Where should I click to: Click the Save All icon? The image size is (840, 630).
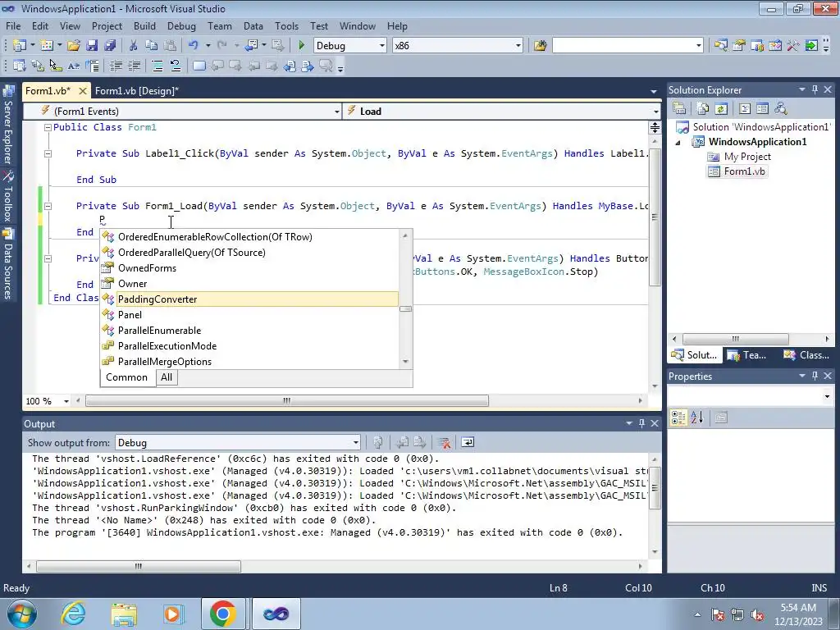pyautogui.click(x=110, y=46)
